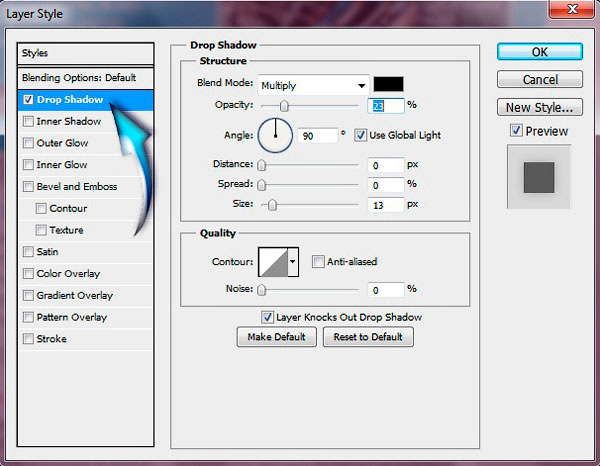Image resolution: width=600 pixels, height=466 pixels.
Task: Click the Opacity slider handle
Action: 284,106
